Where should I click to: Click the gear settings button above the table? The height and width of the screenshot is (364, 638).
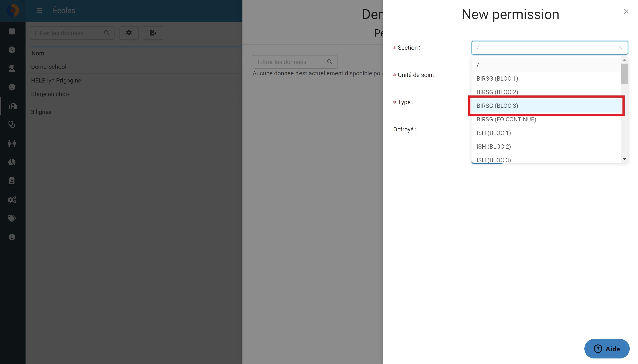(129, 33)
